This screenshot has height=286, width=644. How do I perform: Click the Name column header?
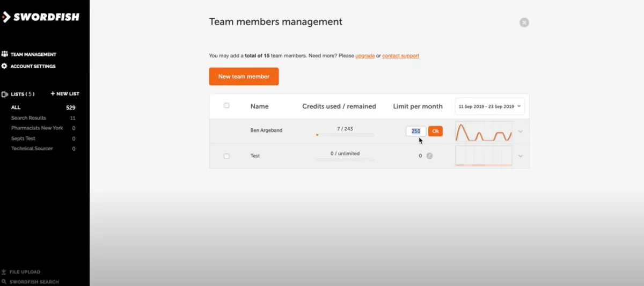[x=259, y=106]
